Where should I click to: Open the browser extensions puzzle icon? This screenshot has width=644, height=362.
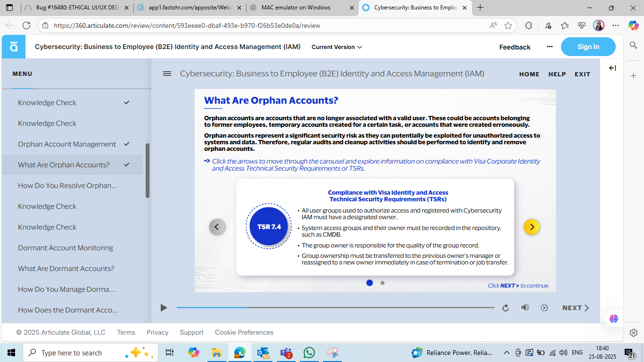pos(528,25)
